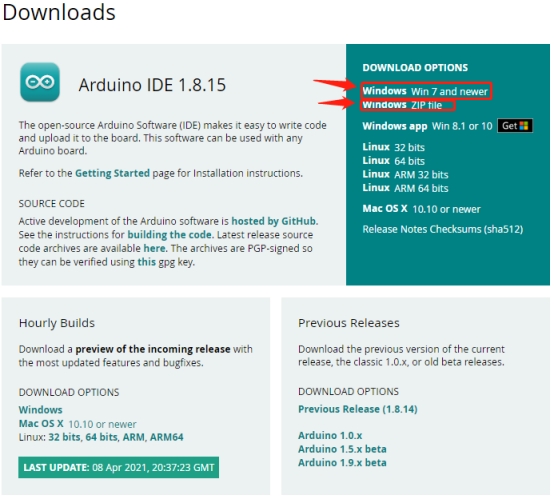
Task: Open the Getting Started page link
Action: click(112, 174)
